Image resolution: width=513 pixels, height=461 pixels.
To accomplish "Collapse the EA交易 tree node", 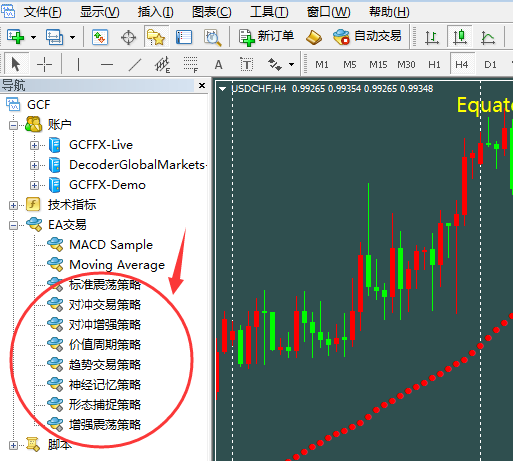I will pos(13,225).
